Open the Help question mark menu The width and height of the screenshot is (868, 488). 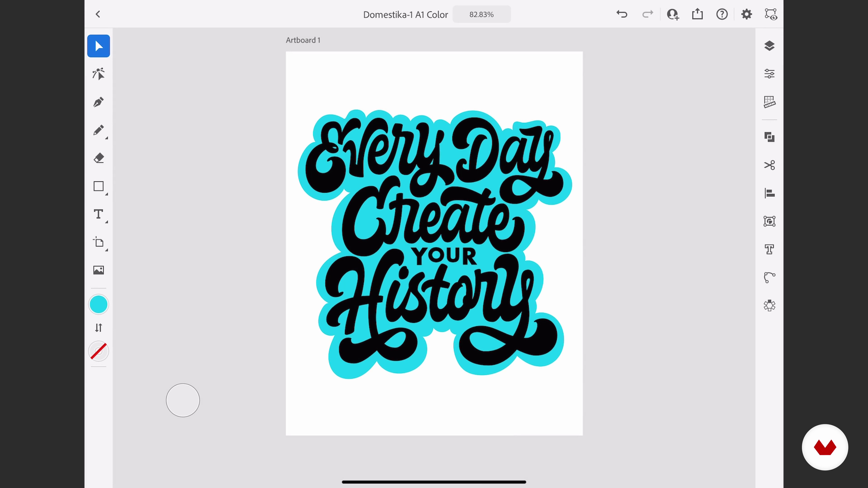(722, 14)
